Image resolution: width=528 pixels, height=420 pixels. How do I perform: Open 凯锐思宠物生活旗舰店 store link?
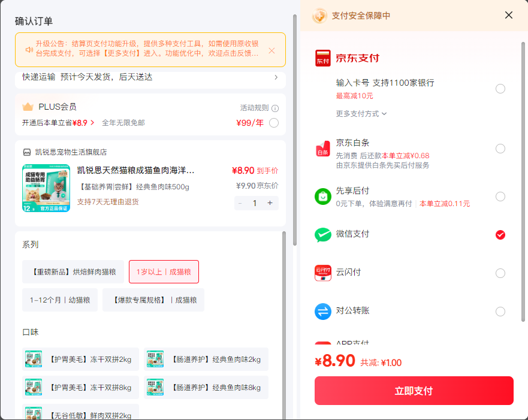[x=71, y=152]
